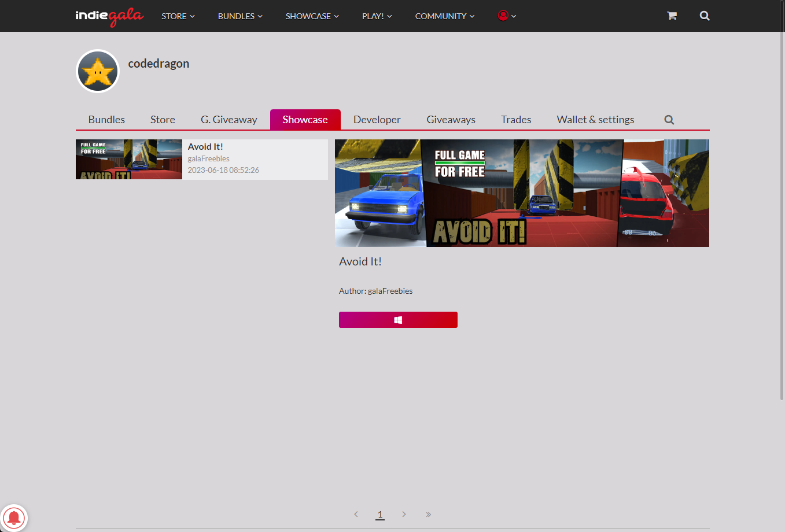This screenshot has height=532, width=785.
Task: Click page number 1 in pagination
Action: click(380, 514)
